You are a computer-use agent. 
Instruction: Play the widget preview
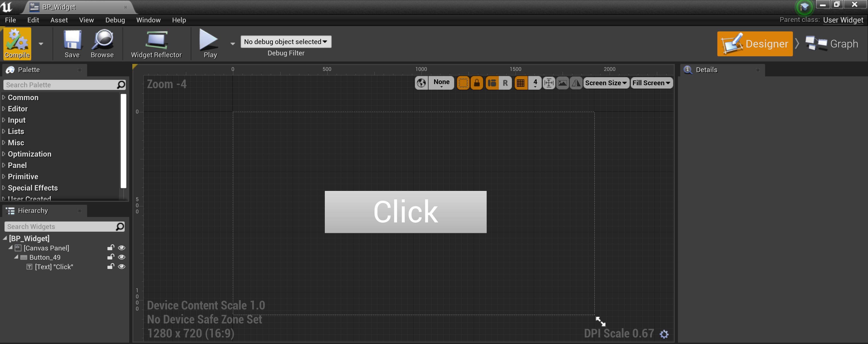point(209,44)
